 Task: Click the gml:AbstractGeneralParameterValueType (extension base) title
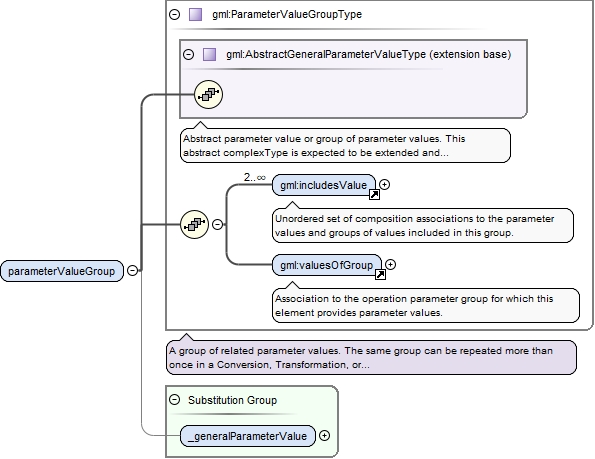[368, 54]
